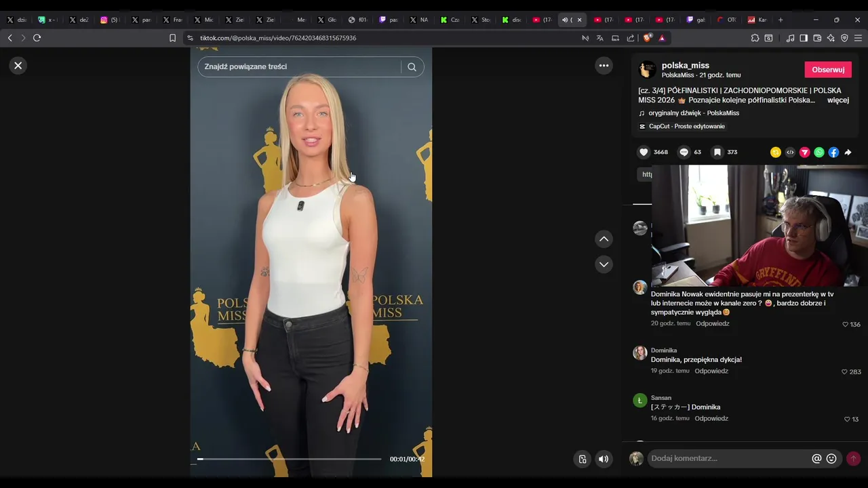Save video with bookmark icon

click(717, 152)
